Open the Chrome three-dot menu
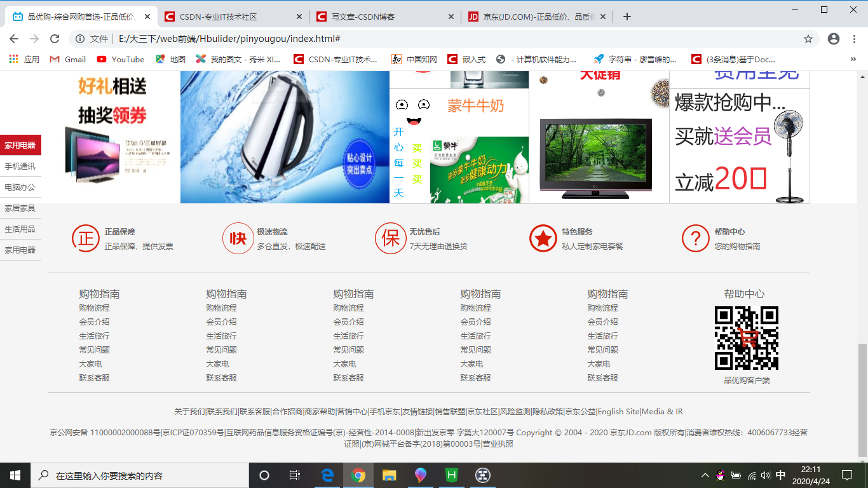 [855, 39]
